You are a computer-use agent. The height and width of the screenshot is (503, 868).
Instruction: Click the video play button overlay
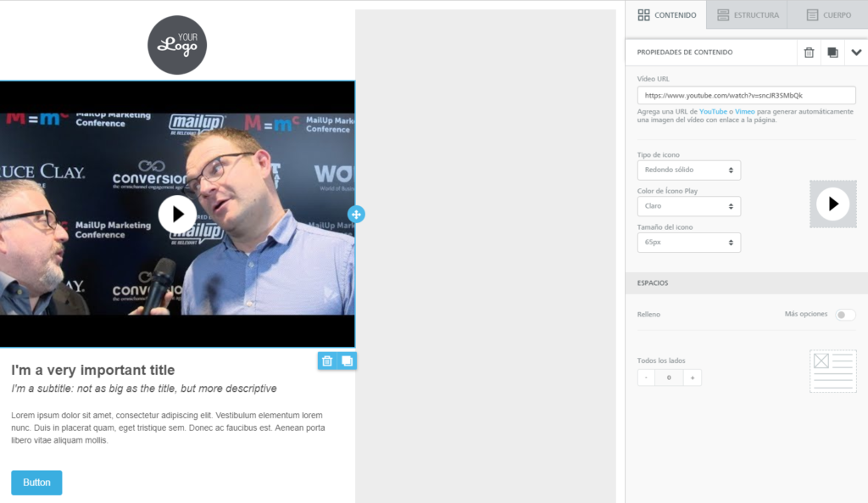(177, 214)
